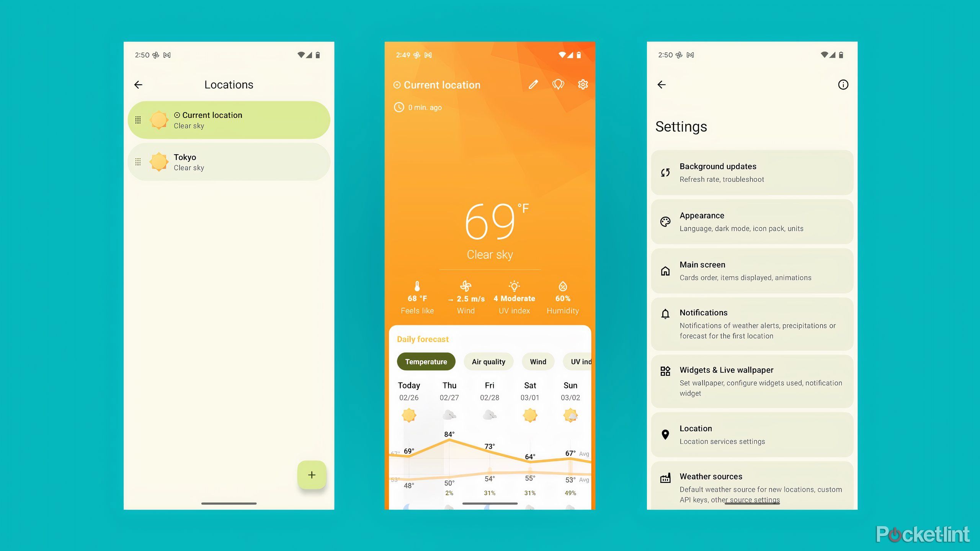The width and height of the screenshot is (980, 551).
Task: Open Background updates settings option
Action: [x=751, y=171]
